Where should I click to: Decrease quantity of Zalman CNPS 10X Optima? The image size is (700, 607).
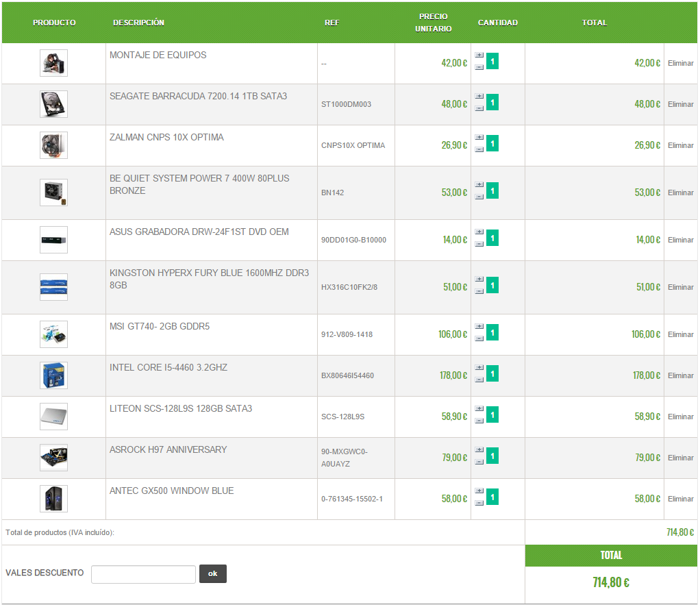(x=479, y=149)
